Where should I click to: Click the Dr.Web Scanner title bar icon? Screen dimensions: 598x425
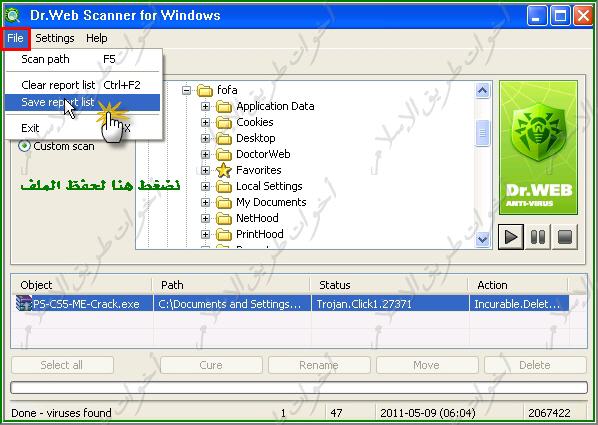pyautogui.click(x=13, y=15)
